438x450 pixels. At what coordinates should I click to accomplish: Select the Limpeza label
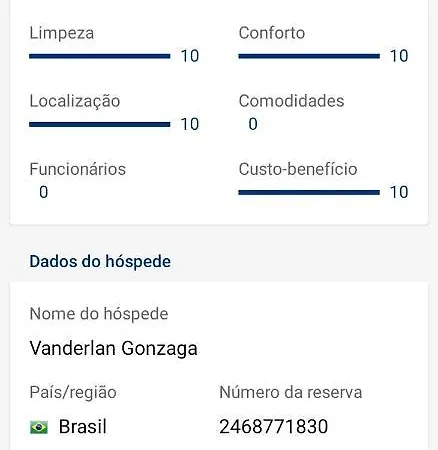(62, 33)
